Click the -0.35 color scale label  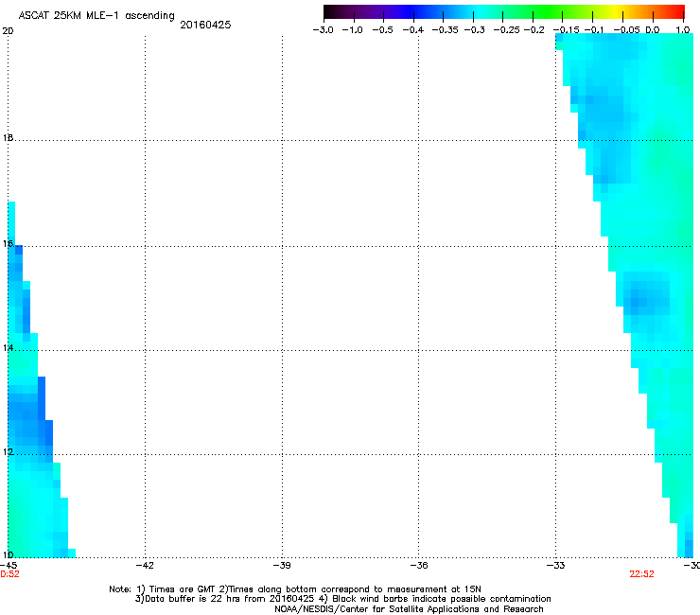[x=446, y=30]
